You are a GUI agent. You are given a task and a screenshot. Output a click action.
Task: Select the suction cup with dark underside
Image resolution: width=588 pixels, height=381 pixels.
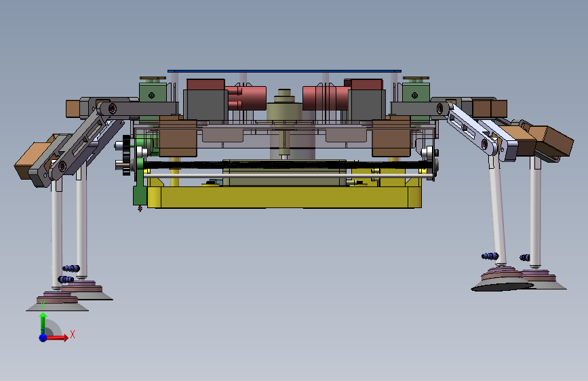(x=503, y=280)
